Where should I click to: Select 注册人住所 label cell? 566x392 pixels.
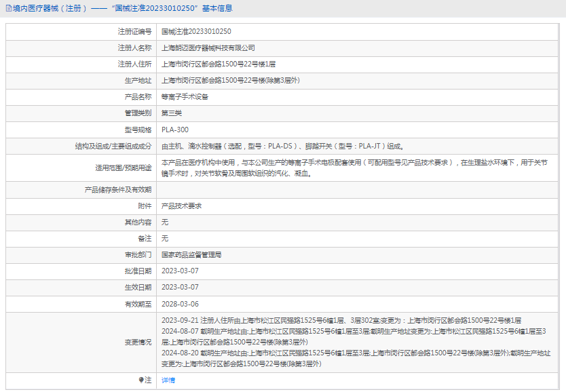pyautogui.click(x=81, y=64)
